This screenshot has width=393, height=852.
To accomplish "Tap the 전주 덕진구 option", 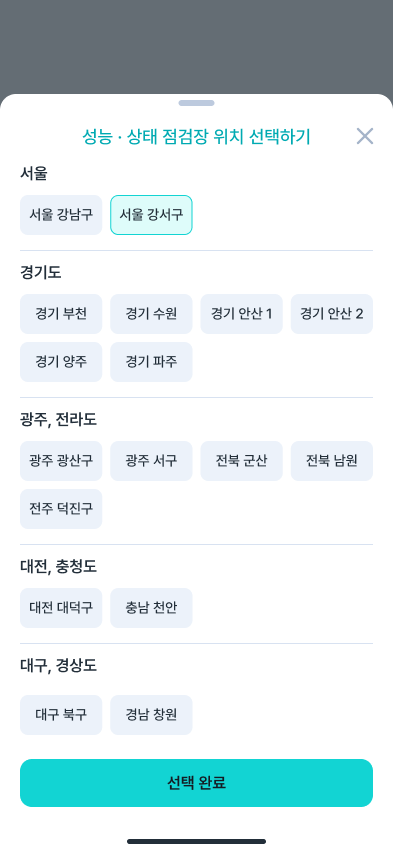I will tap(61, 509).
